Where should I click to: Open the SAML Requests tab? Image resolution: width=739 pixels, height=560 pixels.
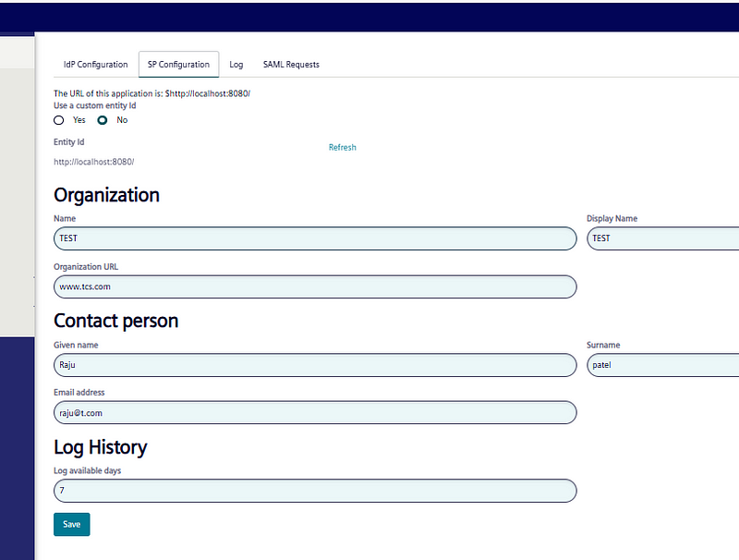pyautogui.click(x=291, y=64)
